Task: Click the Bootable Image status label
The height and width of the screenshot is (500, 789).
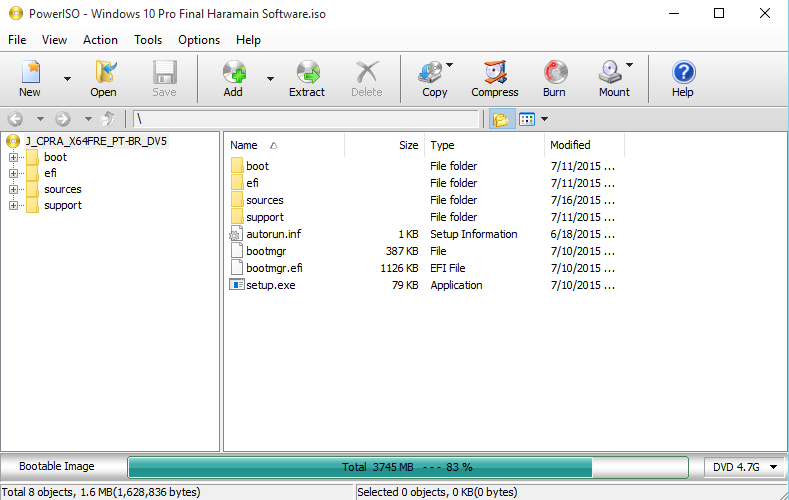Action: (56, 466)
